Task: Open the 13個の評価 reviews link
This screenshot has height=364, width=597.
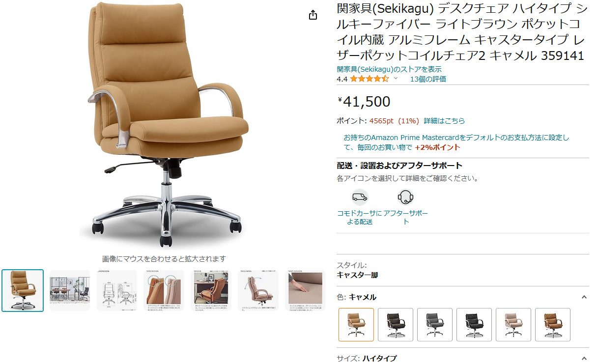Action: (x=428, y=79)
